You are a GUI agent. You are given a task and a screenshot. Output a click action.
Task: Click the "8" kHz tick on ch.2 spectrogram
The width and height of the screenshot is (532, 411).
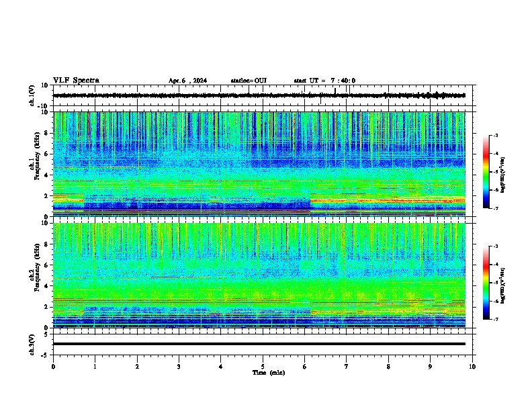click(x=47, y=244)
